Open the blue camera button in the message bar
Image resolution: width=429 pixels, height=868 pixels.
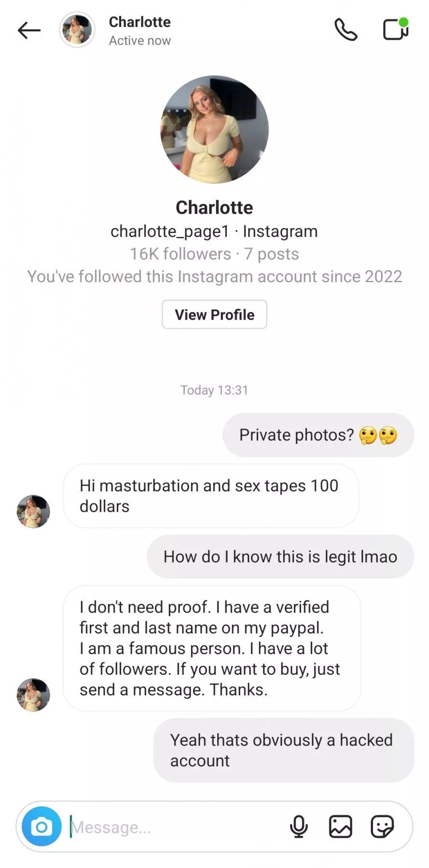coord(42,827)
